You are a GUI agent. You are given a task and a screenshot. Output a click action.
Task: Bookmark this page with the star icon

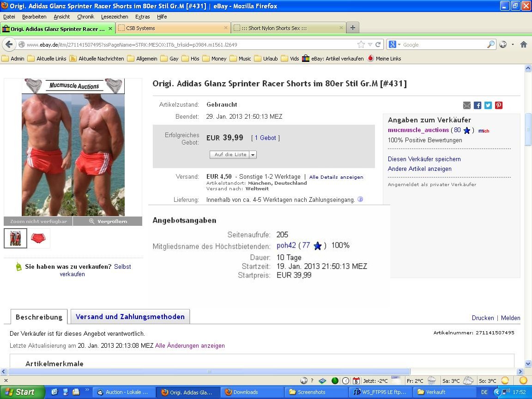(361, 44)
